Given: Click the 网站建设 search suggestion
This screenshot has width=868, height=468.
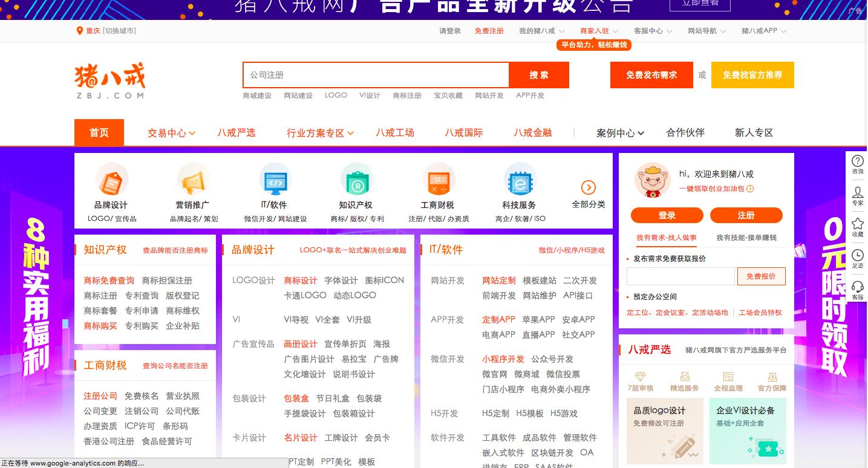Looking at the screenshot, I should (298, 96).
